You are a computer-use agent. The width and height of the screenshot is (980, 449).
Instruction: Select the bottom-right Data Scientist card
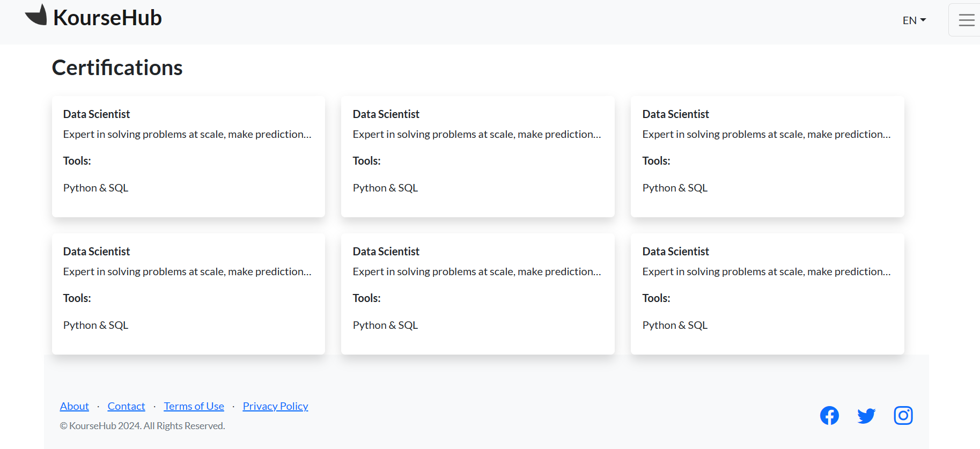point(767,293)
